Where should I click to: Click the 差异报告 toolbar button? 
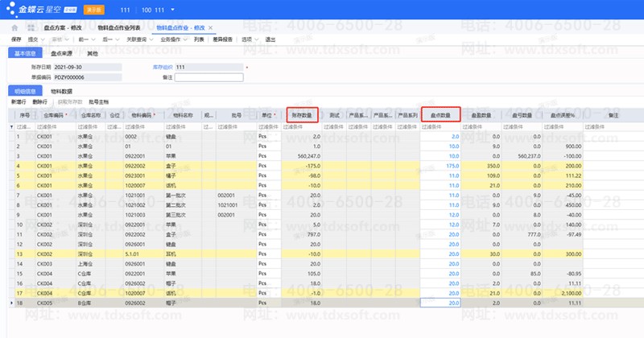(x=222, y=39)
